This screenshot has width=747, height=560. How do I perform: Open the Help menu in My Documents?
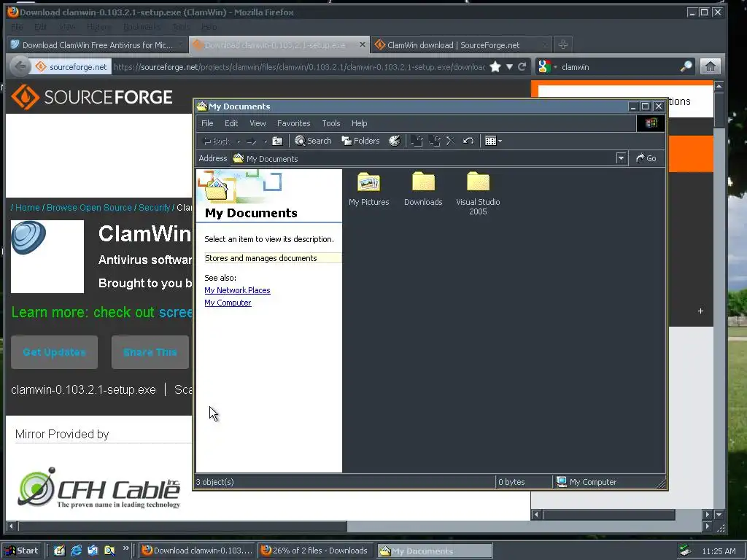359,123
